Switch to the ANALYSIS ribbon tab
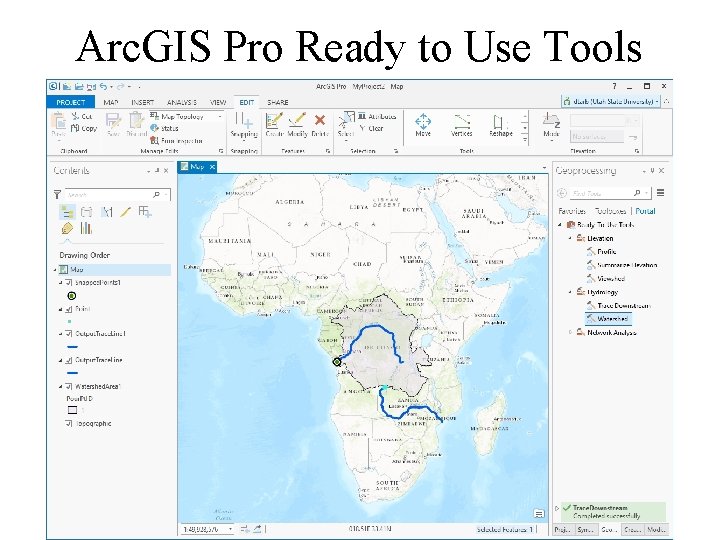 pos(182,102)
